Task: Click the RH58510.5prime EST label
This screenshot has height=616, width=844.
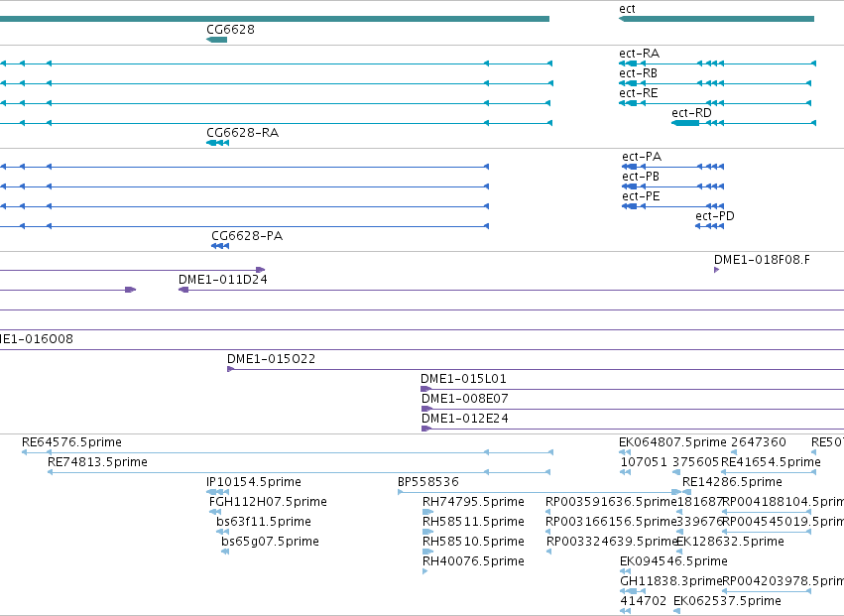Action: 473,542
